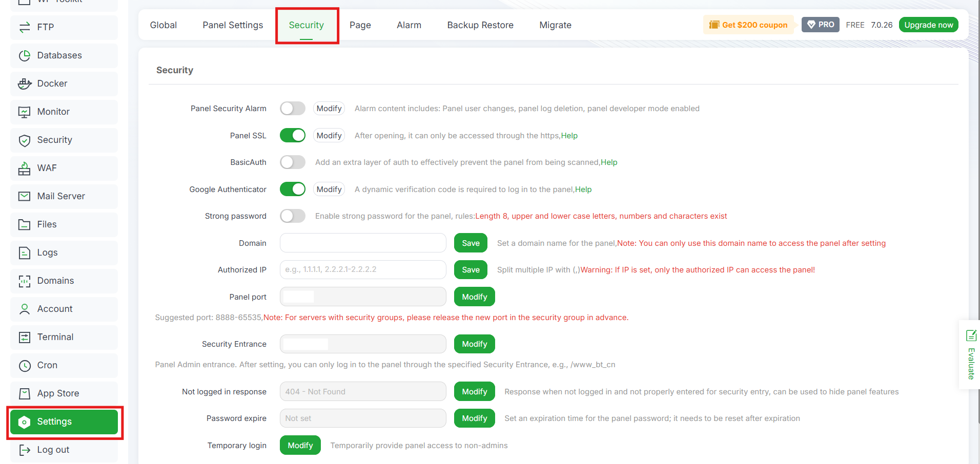The height and width of the screenshot is (464, 980).
Task: Click into the Domain input field
Action: coord(363,243)
